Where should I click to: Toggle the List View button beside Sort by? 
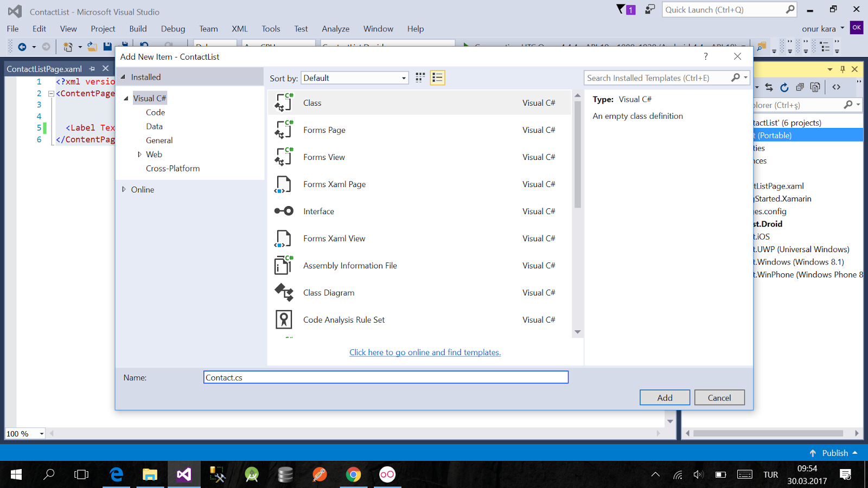[437, 78]
